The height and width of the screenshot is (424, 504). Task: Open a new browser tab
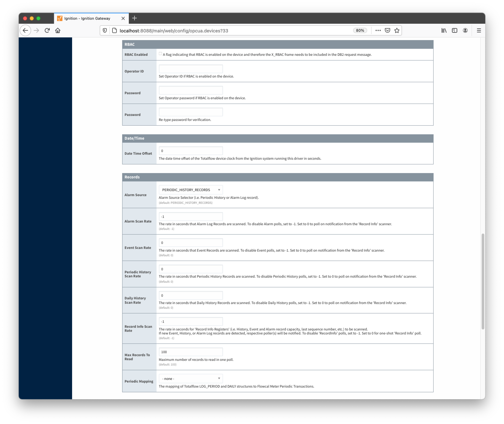[135, 18]
